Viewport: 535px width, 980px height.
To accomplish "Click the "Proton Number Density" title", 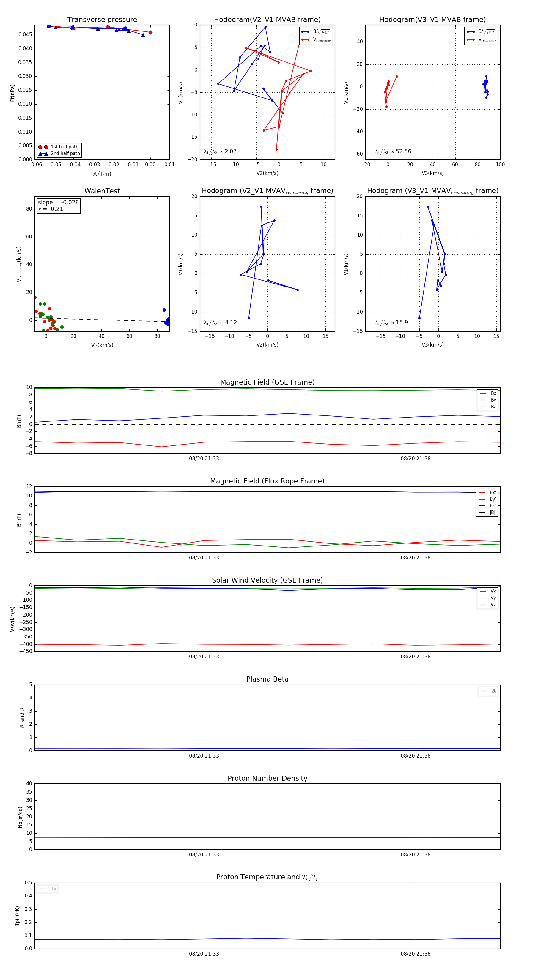I will pos(267,778).
